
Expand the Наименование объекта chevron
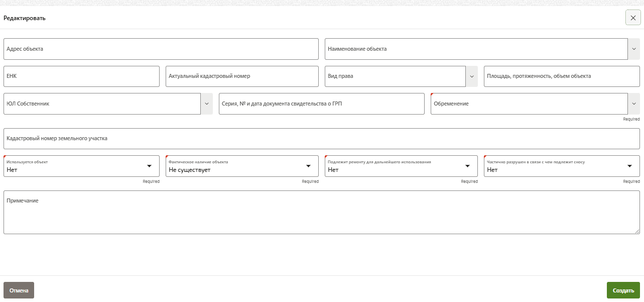click(x=633, y=49)
